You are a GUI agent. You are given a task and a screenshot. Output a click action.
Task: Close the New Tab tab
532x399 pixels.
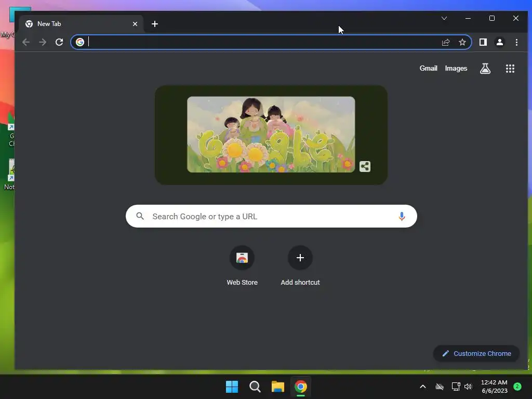tap(135, 24)
